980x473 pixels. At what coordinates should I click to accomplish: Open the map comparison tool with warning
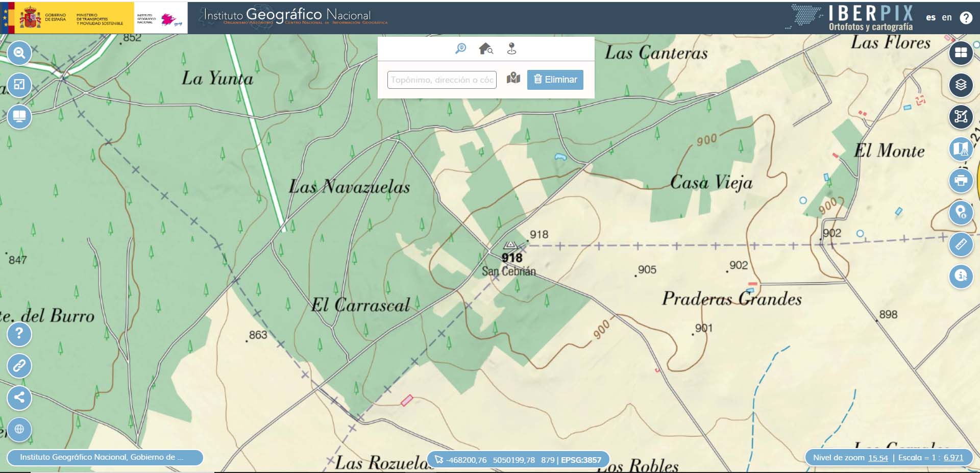[x=961, y=149]
